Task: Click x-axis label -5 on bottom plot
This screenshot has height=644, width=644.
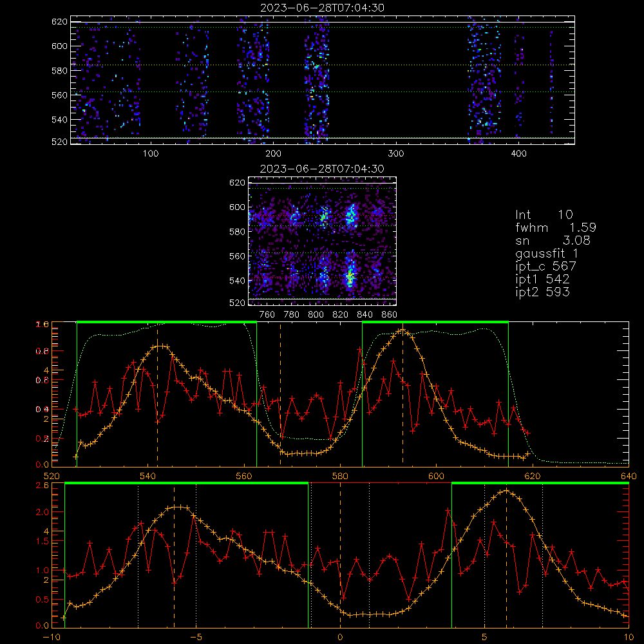Action: [196, 638]
